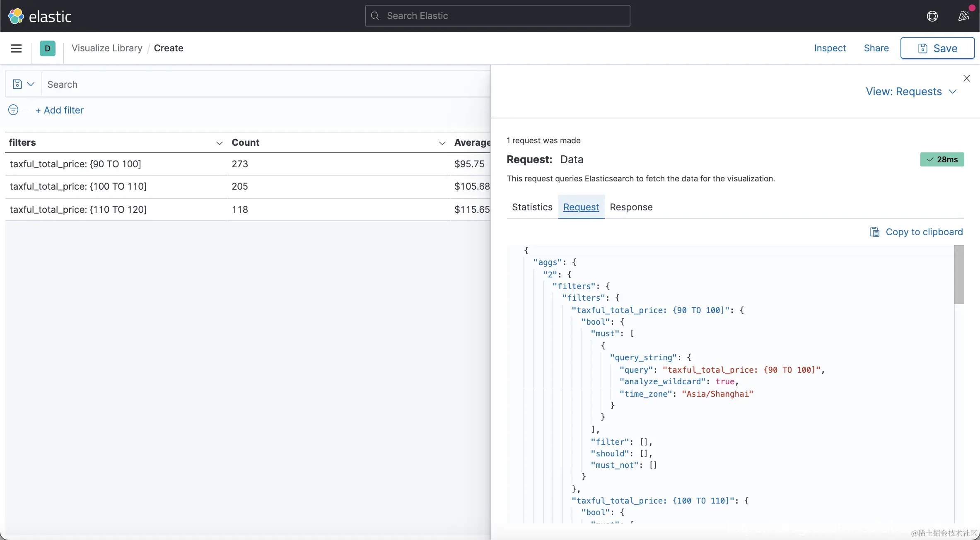Image resolution: width=980 pixels, height=540 pixels.
Task: Open the help menu lifebuoy icon
Action: pos(932,16)
